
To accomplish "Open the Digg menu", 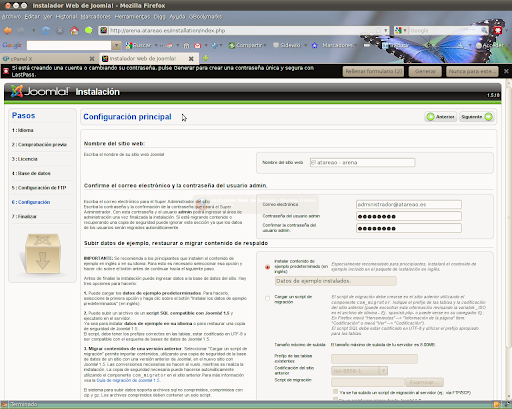I will [159, 16].
